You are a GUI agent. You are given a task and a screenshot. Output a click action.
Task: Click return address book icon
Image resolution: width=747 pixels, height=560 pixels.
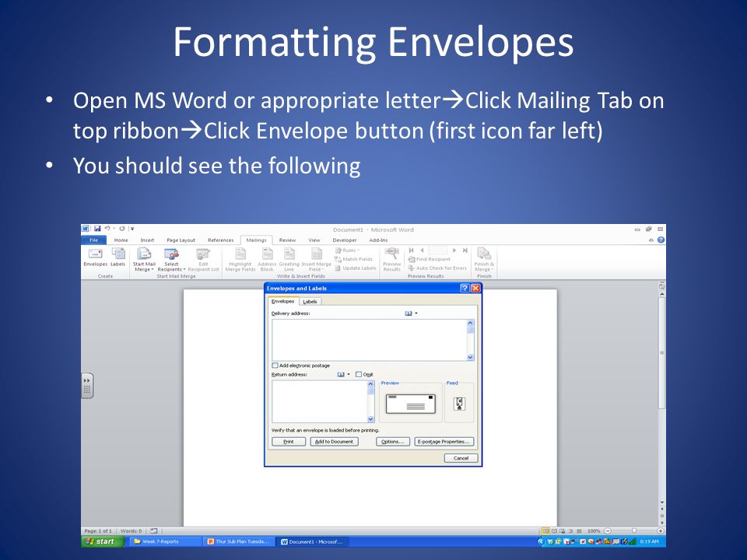click(x=341, y=374)
